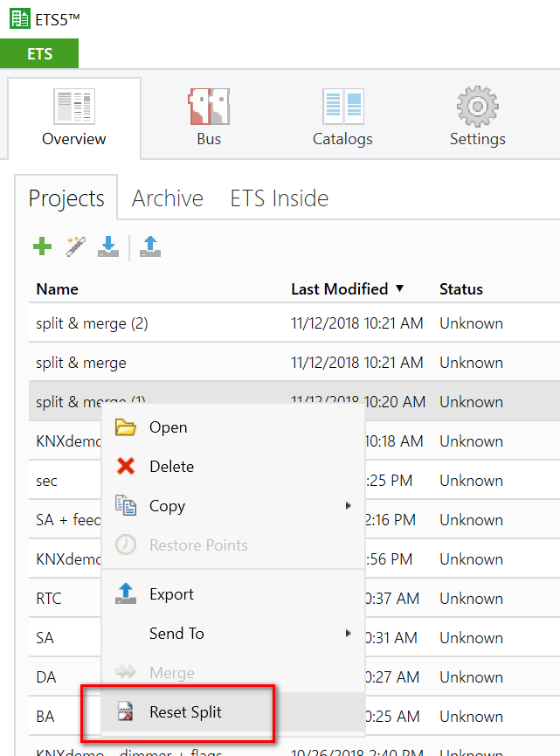Choose Open from the context menu
The width and height of the screenshot is (560, 756).
tap(233, 427)
